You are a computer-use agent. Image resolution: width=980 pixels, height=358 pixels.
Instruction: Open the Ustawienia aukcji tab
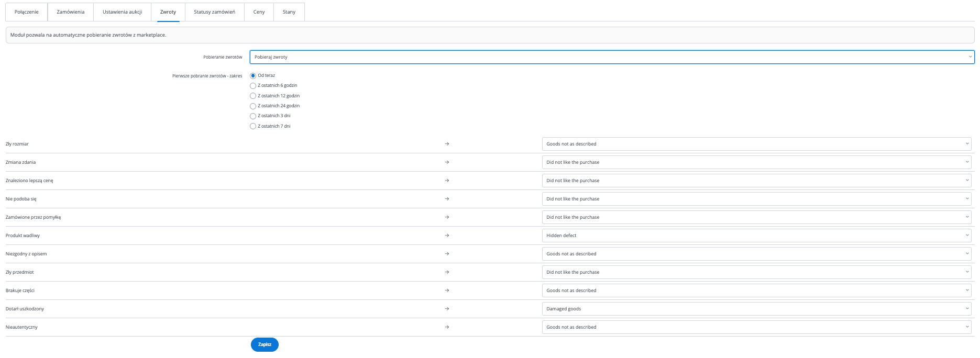[x=122, y=12]
